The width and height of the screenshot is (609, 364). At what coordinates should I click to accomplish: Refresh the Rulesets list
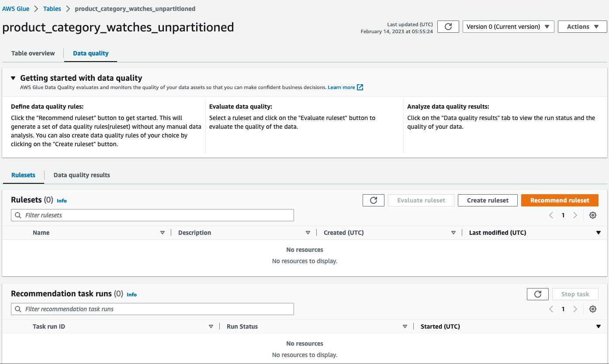coord(374,200)
